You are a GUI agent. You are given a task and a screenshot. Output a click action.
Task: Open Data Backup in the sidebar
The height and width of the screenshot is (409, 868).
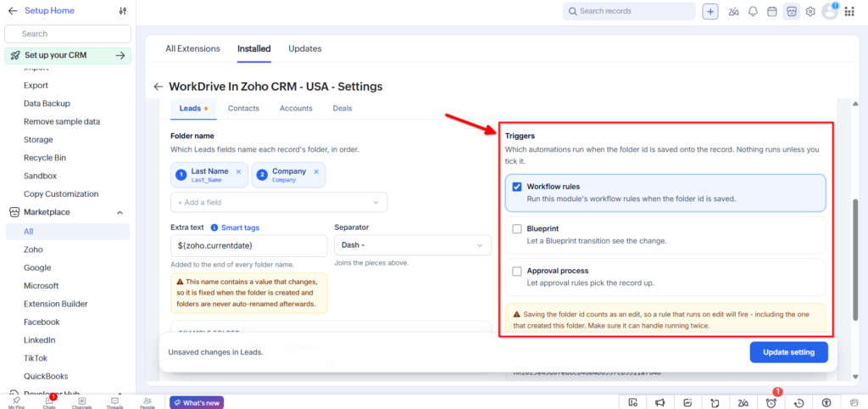47,104
